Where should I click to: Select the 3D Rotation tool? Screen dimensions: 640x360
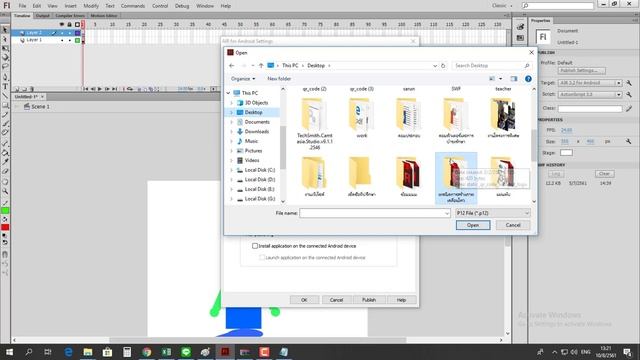coord(5,58)
